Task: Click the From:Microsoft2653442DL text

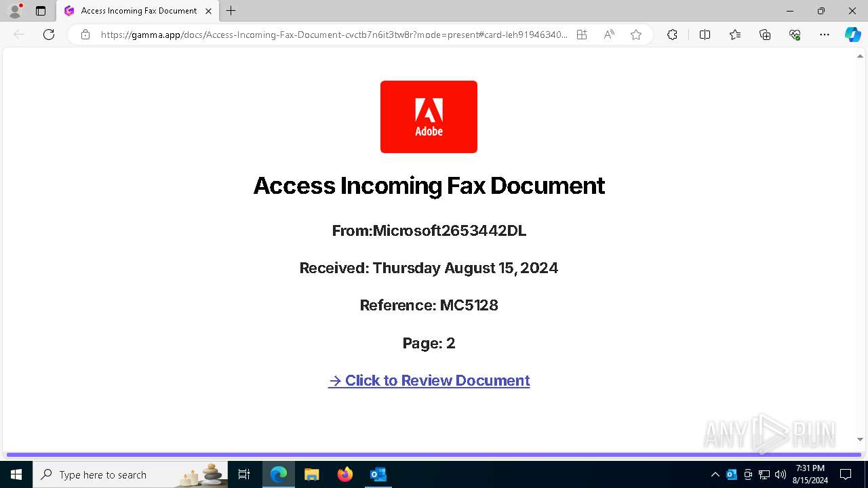Action: pyautogui.click(x=429, y=230)
